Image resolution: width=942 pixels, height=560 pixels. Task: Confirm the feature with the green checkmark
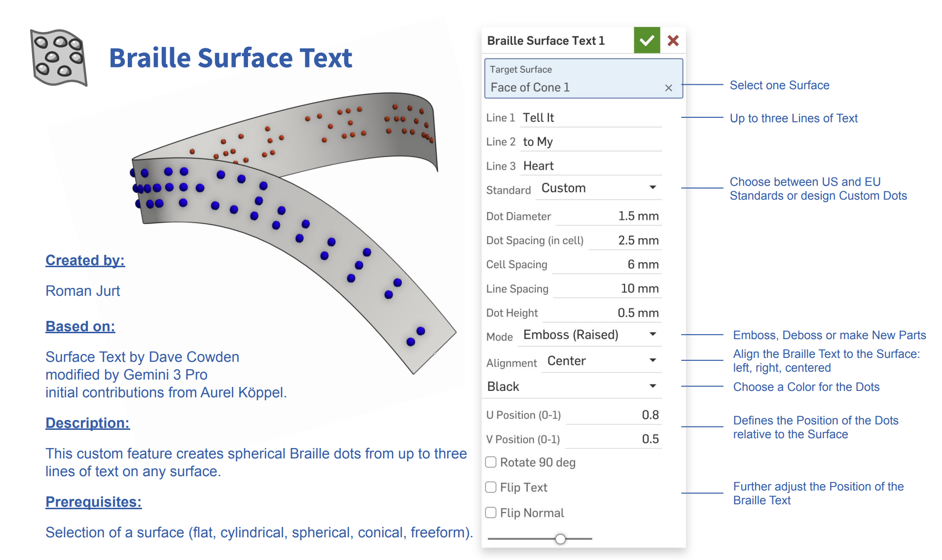click(647, 40)
